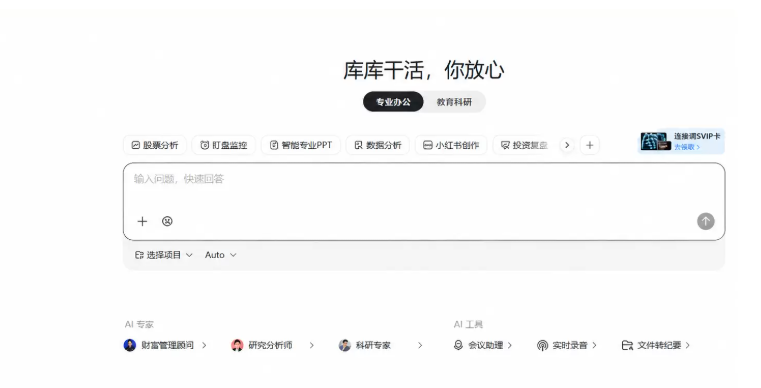The width and height of the screenshot is (761, 388).
Task: Open the 小红书创作 shortcut
Action: pos(451,145)
